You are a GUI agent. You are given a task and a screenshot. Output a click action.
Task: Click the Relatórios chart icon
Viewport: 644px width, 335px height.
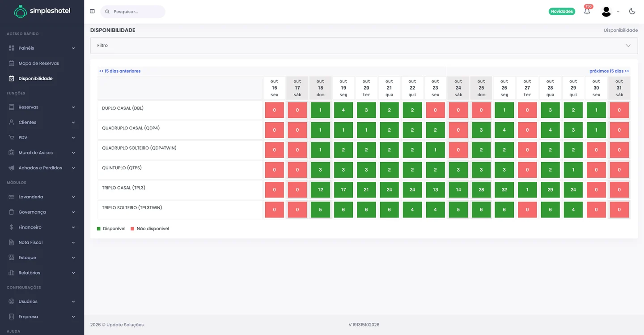click(12, 273)
